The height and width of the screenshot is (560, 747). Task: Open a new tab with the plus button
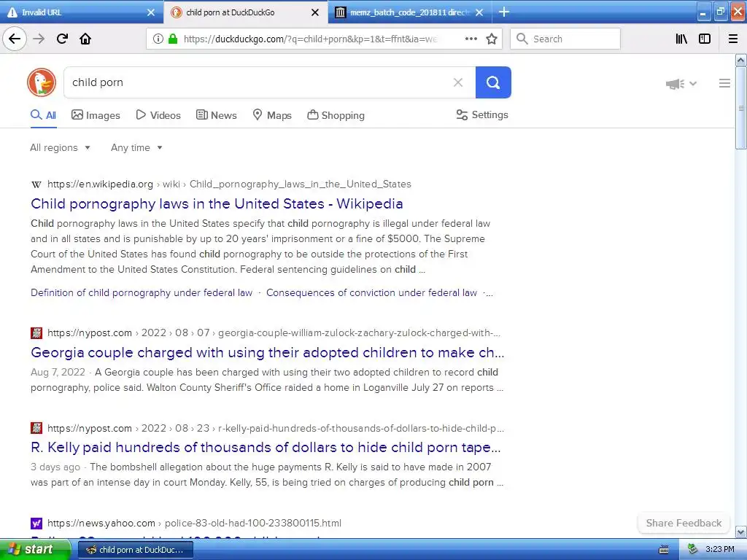click(504, 12)
